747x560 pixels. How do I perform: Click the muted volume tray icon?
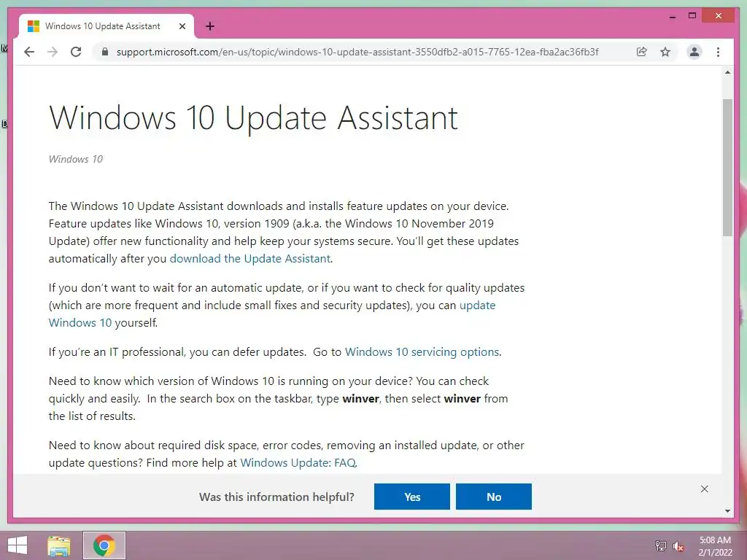click(678, 545)
